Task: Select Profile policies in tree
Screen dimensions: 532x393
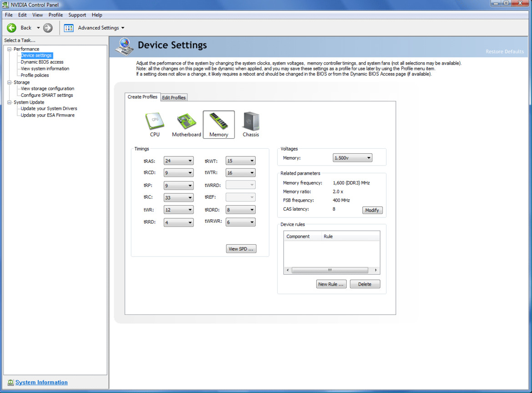Action: (x=35, y=75)
